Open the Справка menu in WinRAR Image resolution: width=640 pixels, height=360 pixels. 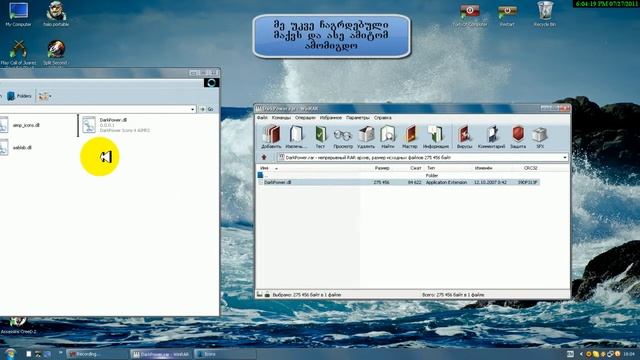[382, 118]
